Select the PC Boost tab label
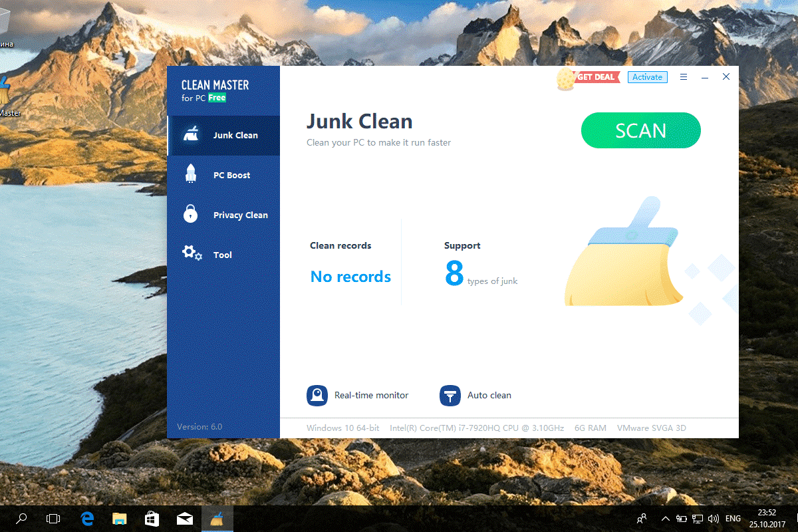The height and width of the screenshot is (532, 798). (231, 176)
